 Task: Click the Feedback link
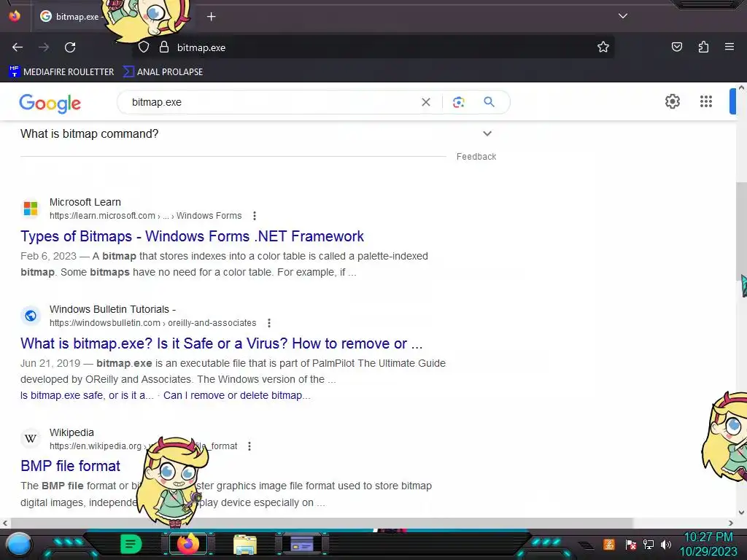point(476,157)
